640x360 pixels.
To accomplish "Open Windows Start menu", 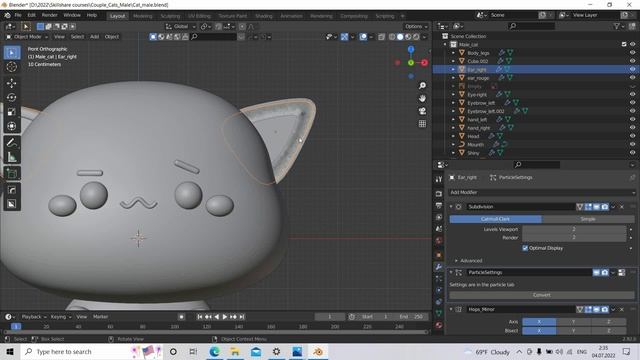I will [10, 351].
